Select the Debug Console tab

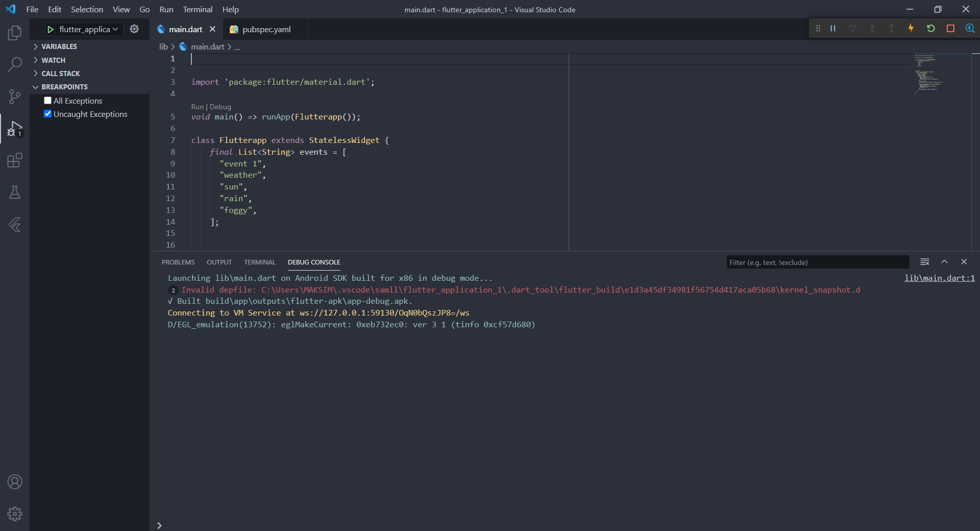[x=314, y=262]
